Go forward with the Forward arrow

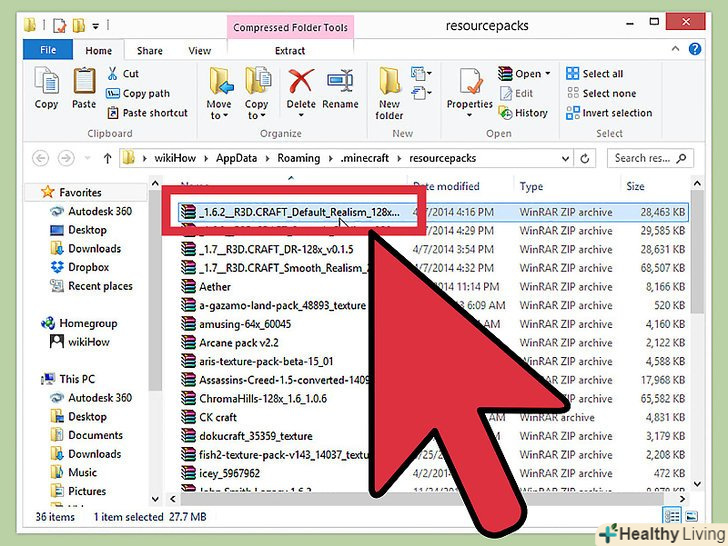point(66,158)
